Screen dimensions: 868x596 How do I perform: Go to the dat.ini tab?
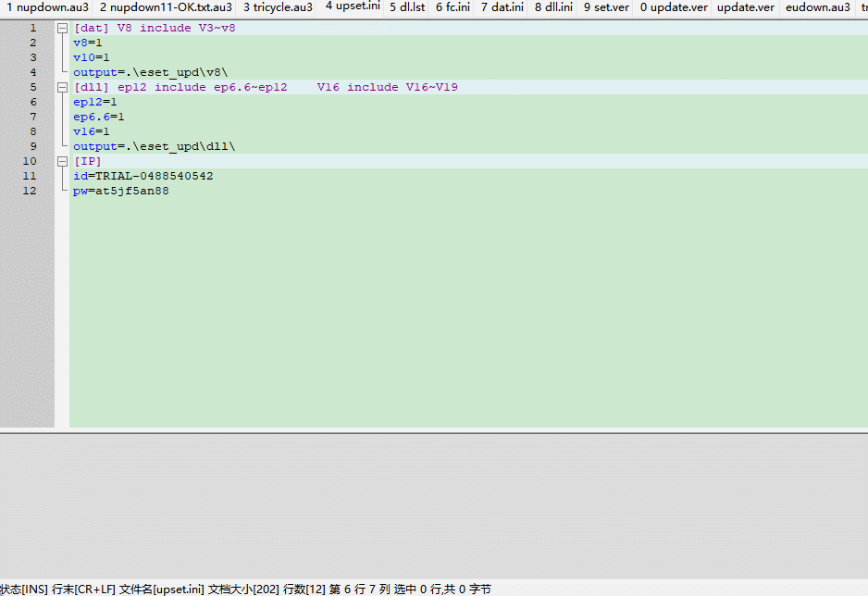(x=502, y=7)
